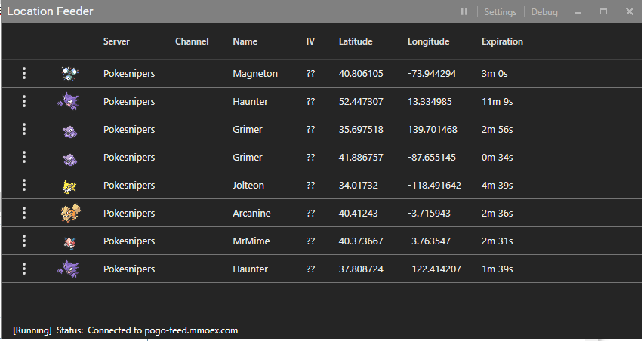Image resolution: width=644 pixels, height=341 pixels.
Task: Click expiration value 4m 39s
Action: pyautogui.click(x=498, y=186)
